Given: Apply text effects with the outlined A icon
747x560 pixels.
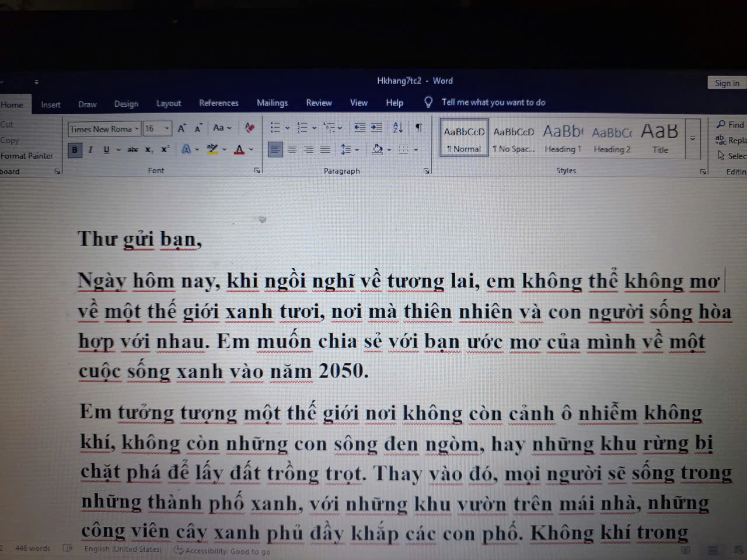Looking at the screenshot, I should tap(186, 149).
